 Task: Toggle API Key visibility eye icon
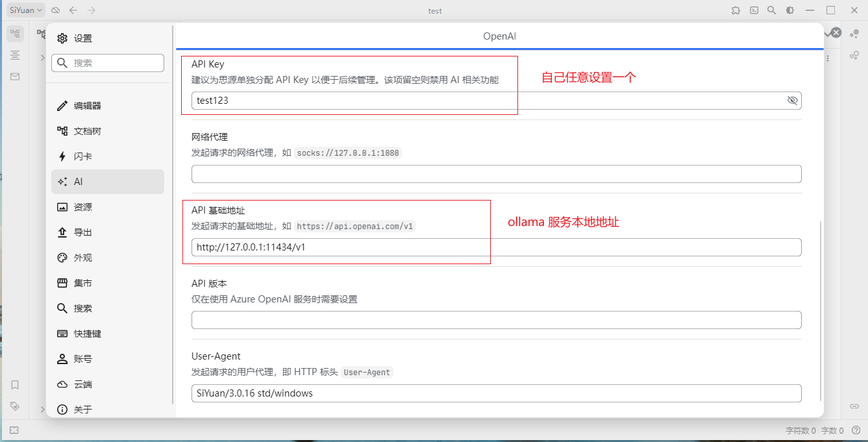point(792,101)
